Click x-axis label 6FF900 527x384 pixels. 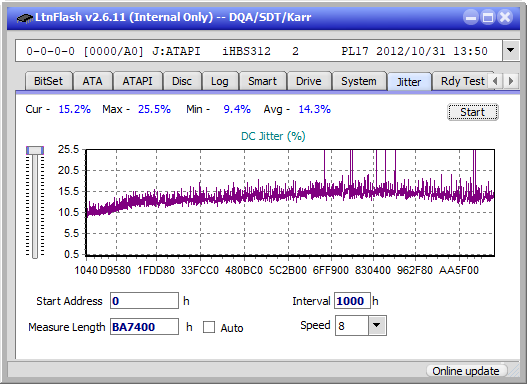[x=331, y=270]
